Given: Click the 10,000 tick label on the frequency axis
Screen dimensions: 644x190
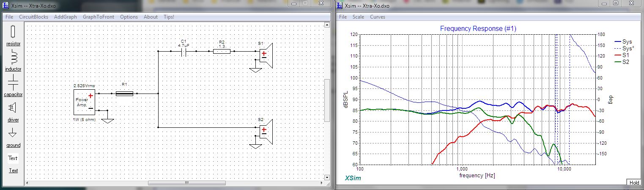Looking at the screenshot, I should (564, 168).
